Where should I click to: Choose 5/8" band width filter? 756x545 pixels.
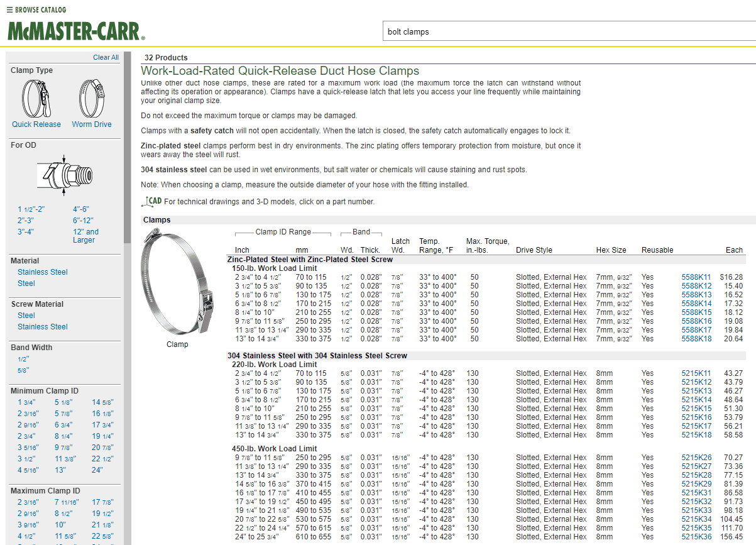click(23, 370)
